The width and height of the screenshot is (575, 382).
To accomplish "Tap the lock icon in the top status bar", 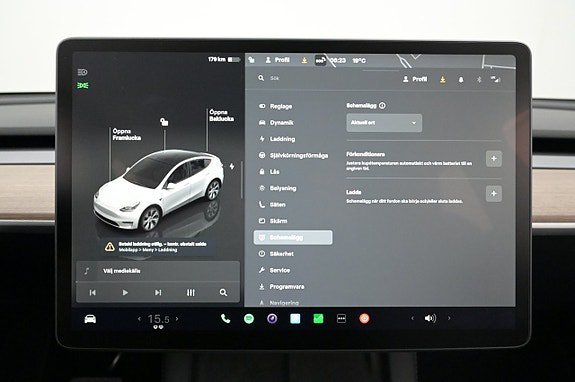I will click(x=252, y=60).
